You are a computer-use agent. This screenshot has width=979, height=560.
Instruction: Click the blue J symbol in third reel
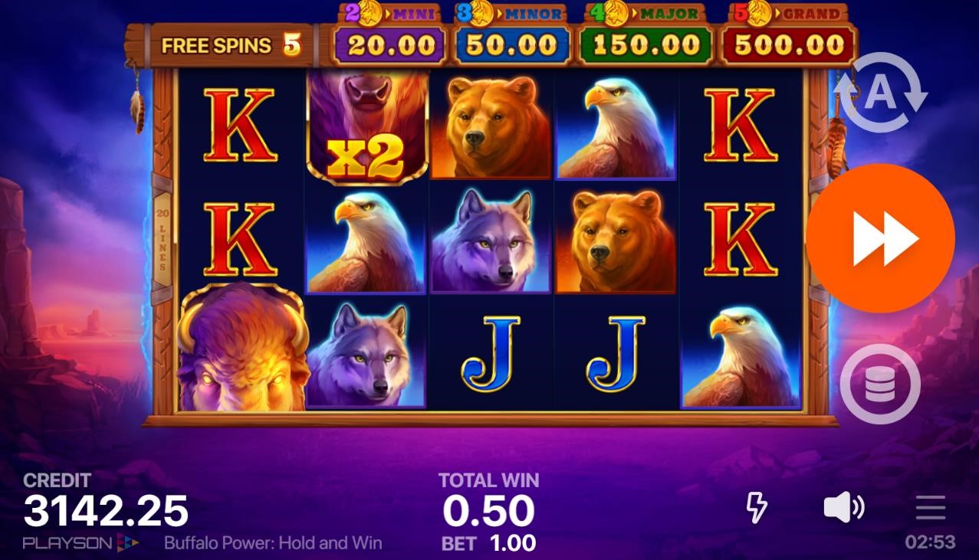tap(491, 354)
